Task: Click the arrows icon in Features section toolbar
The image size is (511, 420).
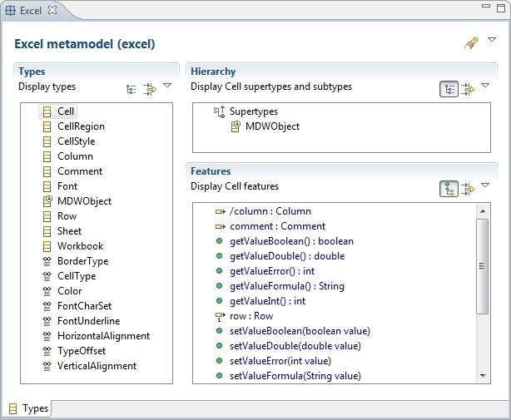Action: (468, 189)
